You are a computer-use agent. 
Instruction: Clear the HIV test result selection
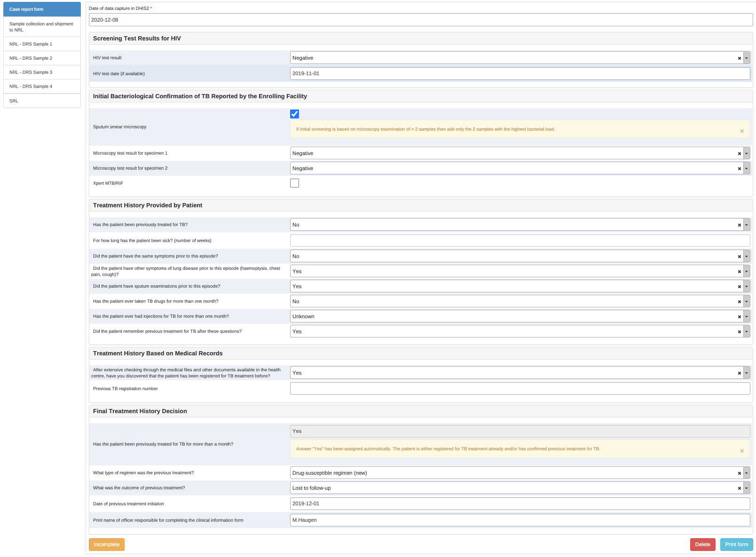tap(739, 58)
